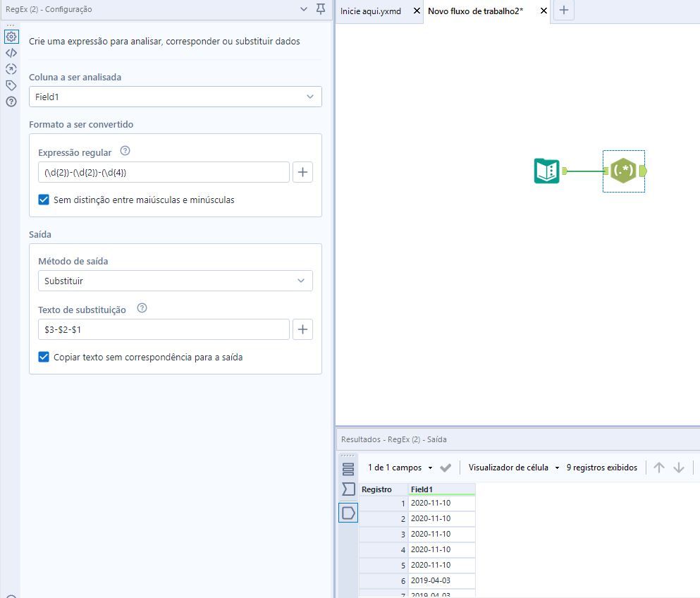Pin the Configuration window
Viewport: 700px width, 598px height.
321,9
